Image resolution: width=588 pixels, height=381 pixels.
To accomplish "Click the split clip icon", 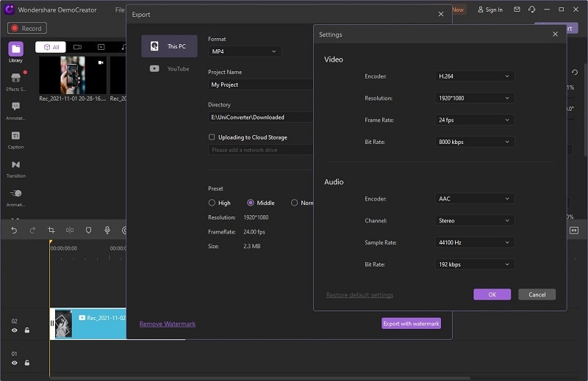I will (70, 230).
